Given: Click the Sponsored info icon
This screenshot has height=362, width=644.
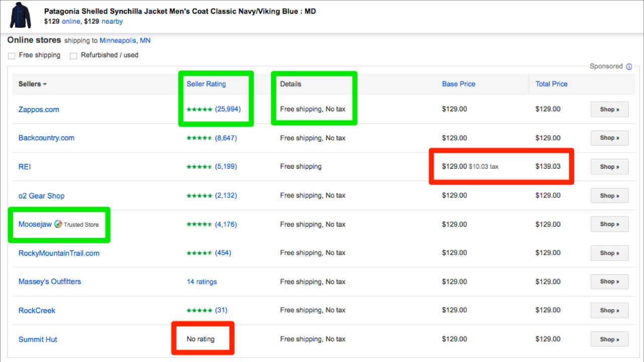Looking at the screenshot, I should click(x=629, y=66).
